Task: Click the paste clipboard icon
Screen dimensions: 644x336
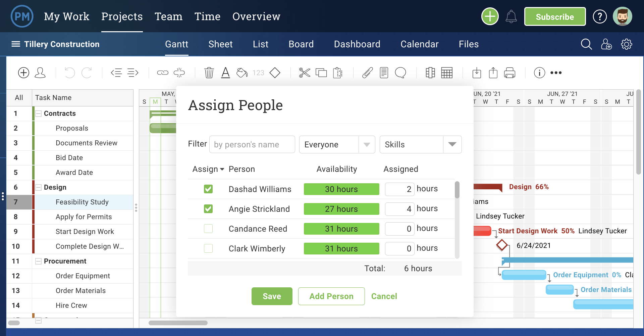Action: pyautogui.click(x=338, y=73)
